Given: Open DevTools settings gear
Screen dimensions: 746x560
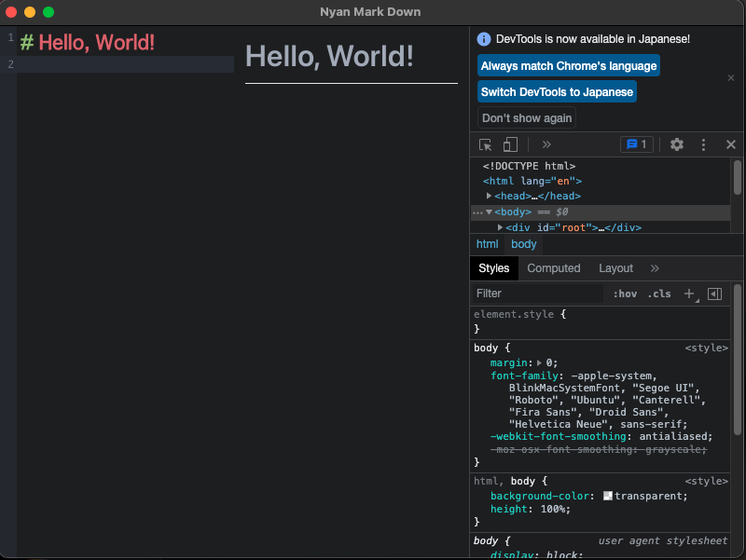Looking at the screenshot, I should 677,144.
